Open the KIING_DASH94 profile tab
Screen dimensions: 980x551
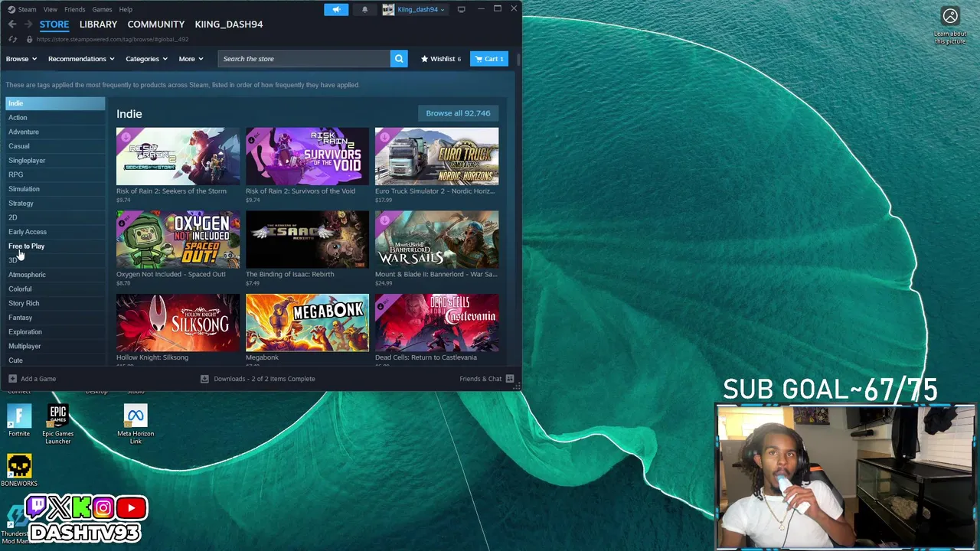(228, 24)
